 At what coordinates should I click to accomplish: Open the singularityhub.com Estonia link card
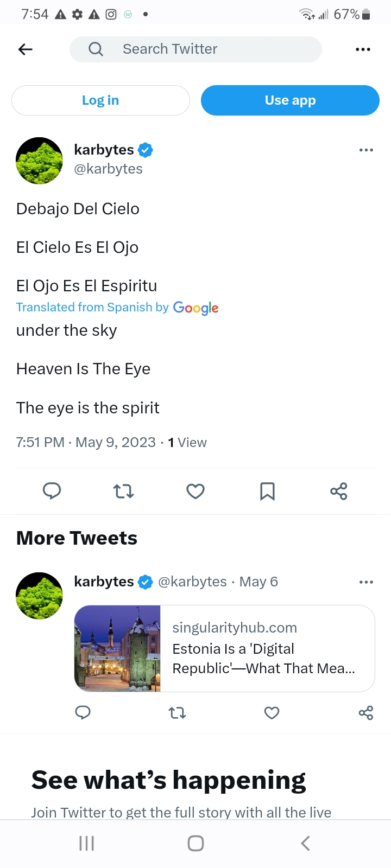click(224, 648)
